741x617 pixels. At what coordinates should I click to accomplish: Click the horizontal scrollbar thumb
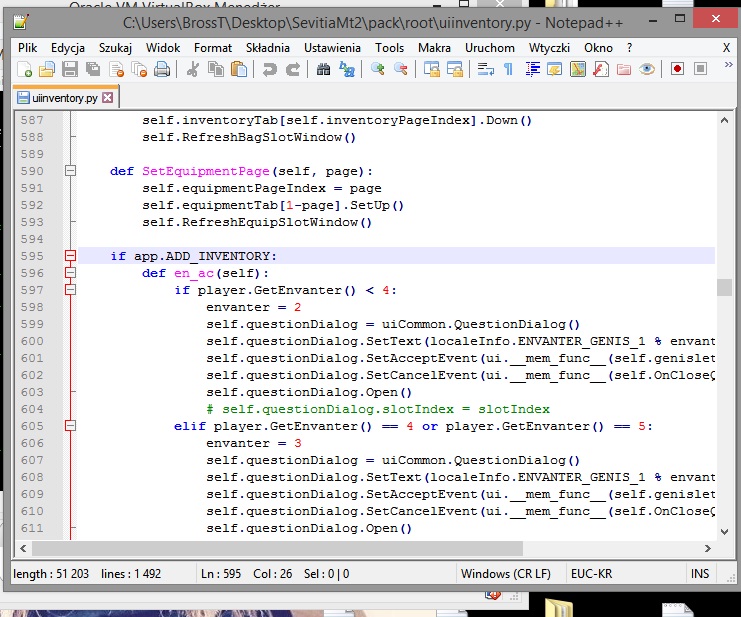[277, 548]
